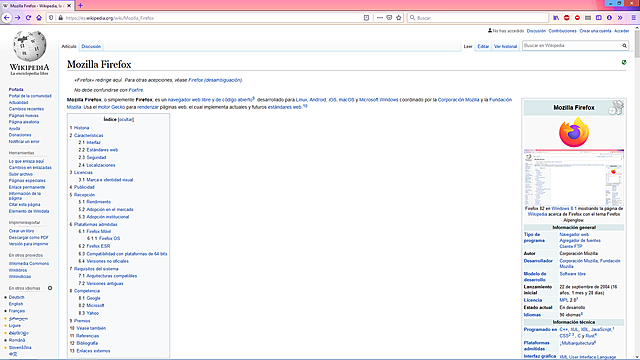Switch to the Discusión tab
640x360 pixels.
(91, 47)
